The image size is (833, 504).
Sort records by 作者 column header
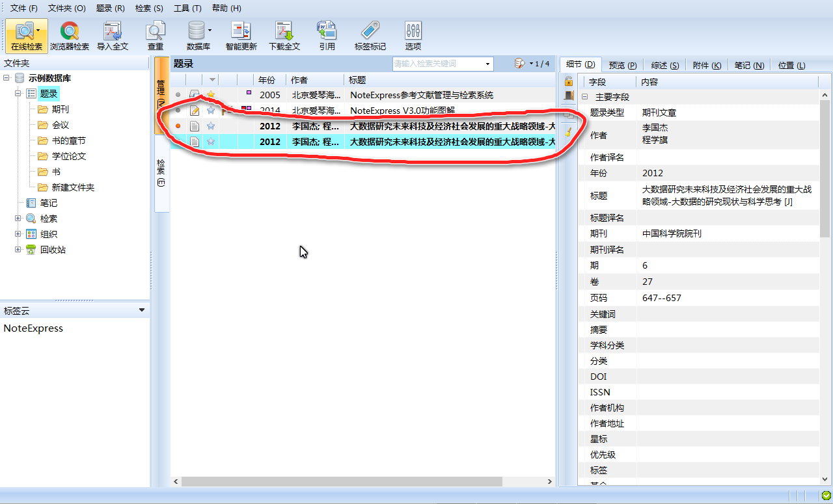click(x=315, y=80)
